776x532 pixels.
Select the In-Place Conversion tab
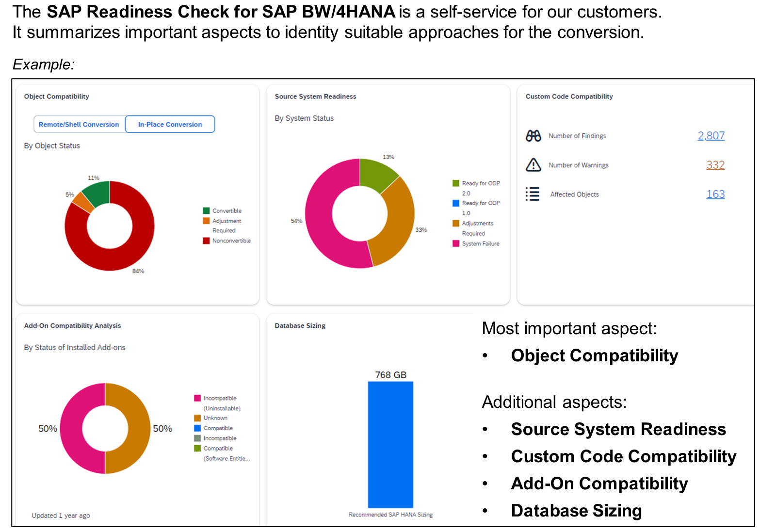pos(170,124)
